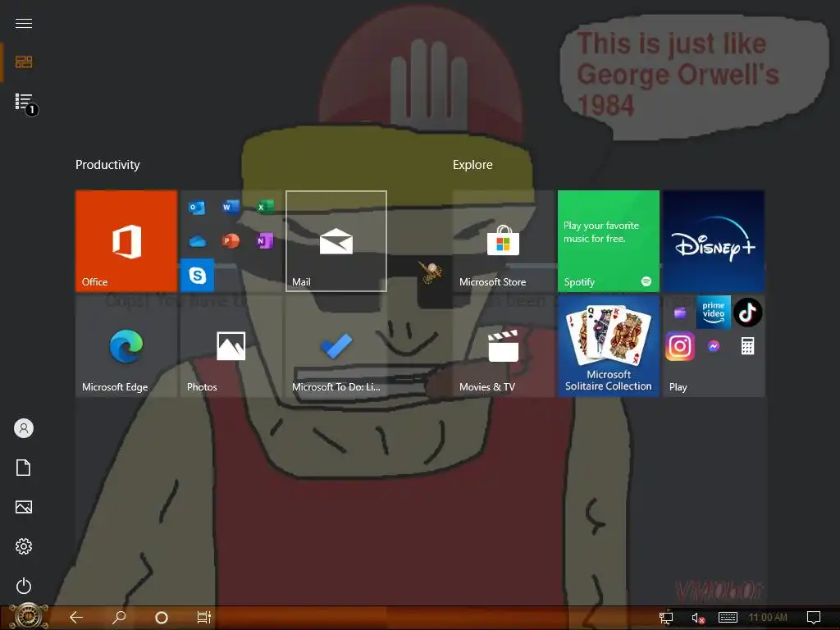Image resolution: width=840 pixels, height=630 pixels.
Task: Open Prime Video in Play folder
Action: click(x=713, y=312)
